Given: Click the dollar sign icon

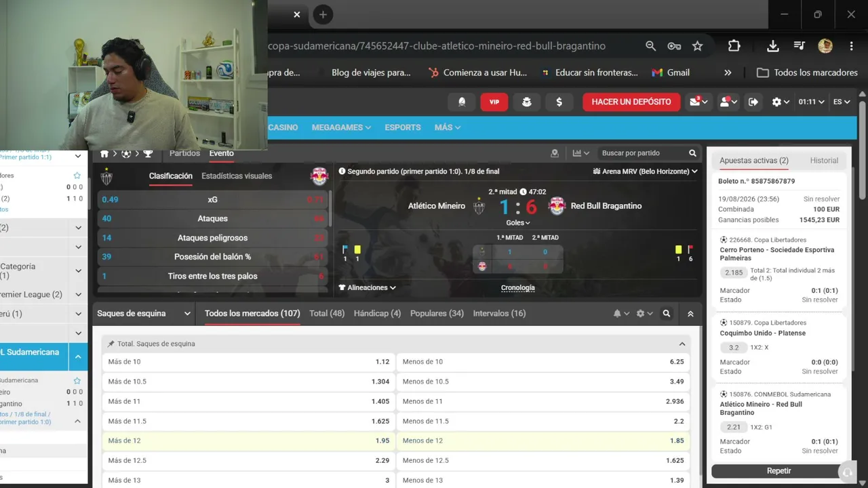Looking at the screenshot, I should pyautogui.click(x=559, y=102).
